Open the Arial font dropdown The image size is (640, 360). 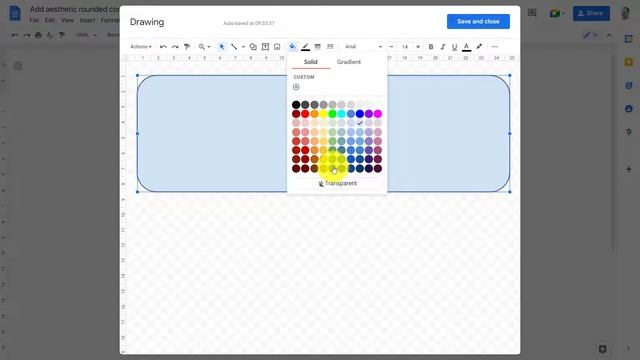click(x=363, y=47)
